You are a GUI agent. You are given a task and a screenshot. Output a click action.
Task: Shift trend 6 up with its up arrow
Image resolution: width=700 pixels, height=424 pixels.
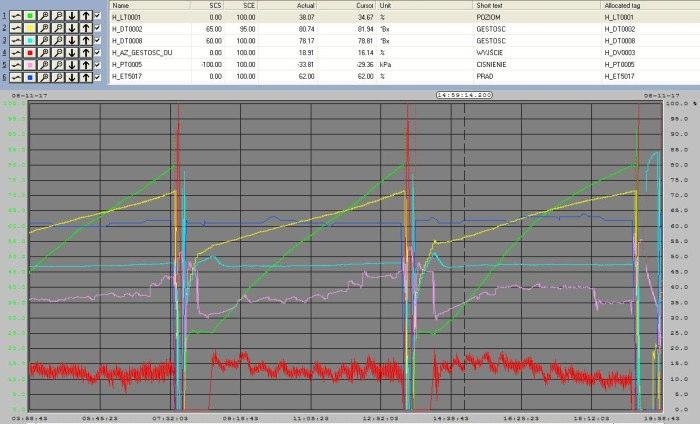coord(86,78)
